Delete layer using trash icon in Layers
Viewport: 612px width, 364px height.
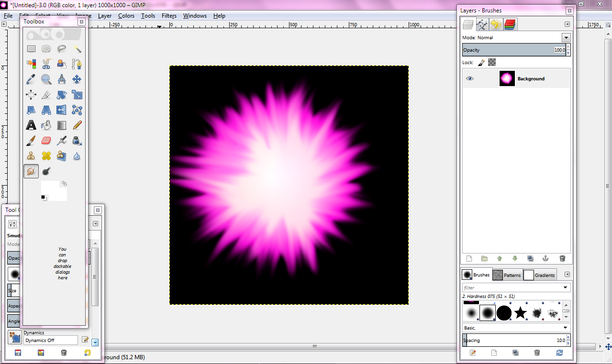pyautogui.click(x=562, y=259)
